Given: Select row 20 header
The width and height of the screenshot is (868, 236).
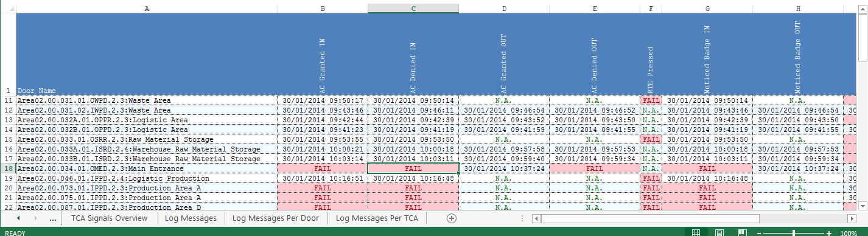Looking at the screenshot, I should click(x=8, y=188).
